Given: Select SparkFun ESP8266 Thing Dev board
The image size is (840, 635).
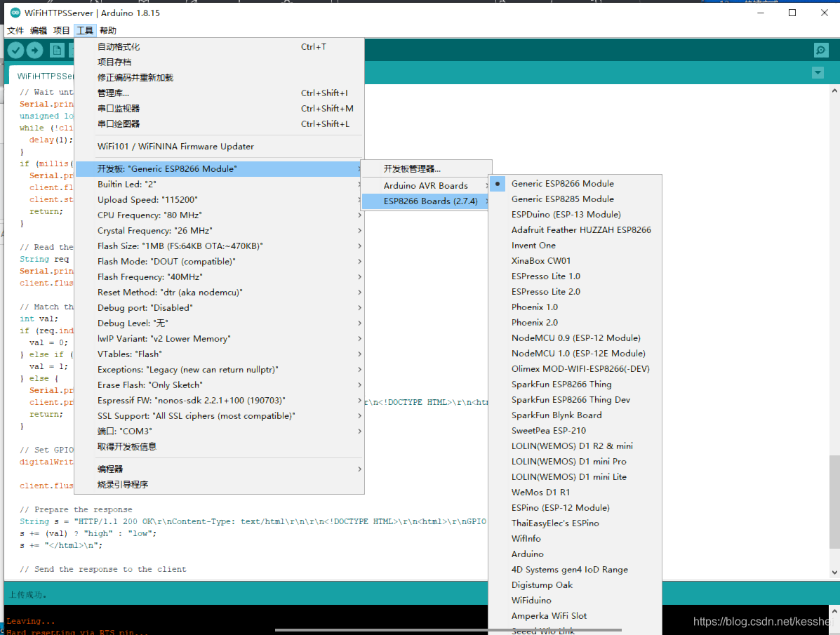Looking at the screenshot, I should coord(575,400).
